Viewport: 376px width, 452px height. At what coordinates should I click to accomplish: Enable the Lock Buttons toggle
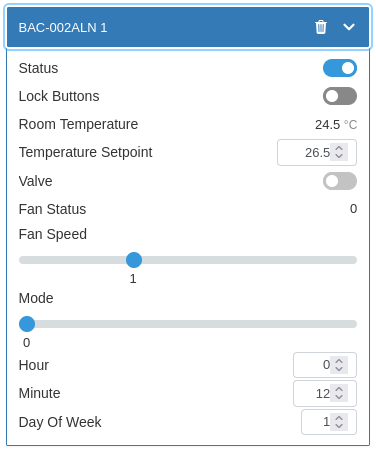click(x=340, y=96)
